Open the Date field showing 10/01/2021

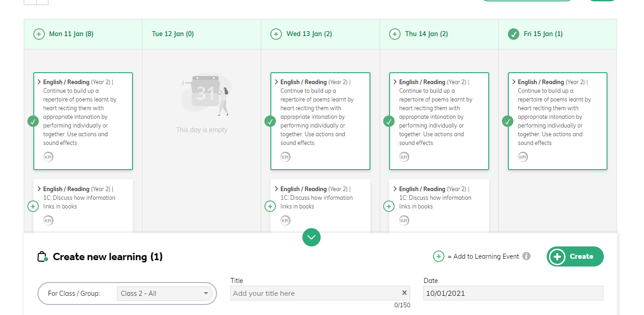[x=513, y=294]
